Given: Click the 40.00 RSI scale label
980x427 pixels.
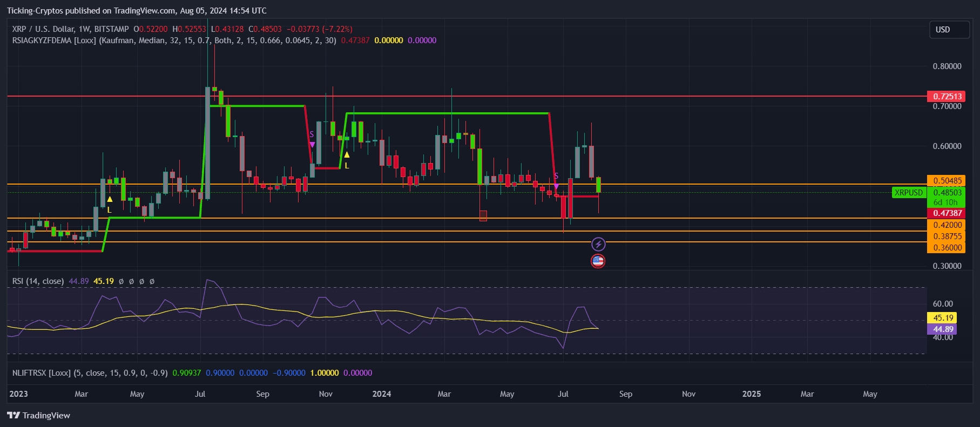Looking at the screenshot, I should (x=943, y=338).
